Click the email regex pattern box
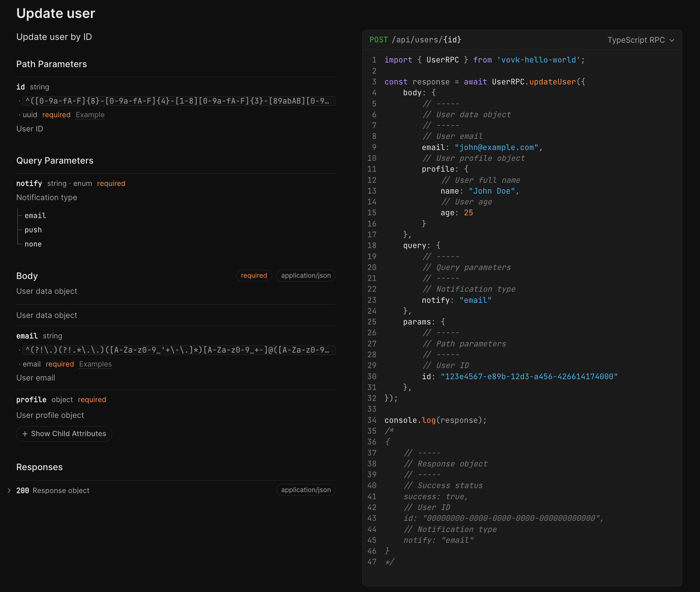700x592 pixels. click(179, 350)
